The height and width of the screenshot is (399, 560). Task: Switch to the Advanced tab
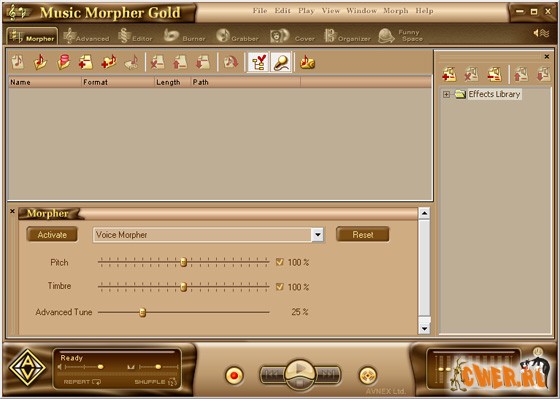point(86,36)
